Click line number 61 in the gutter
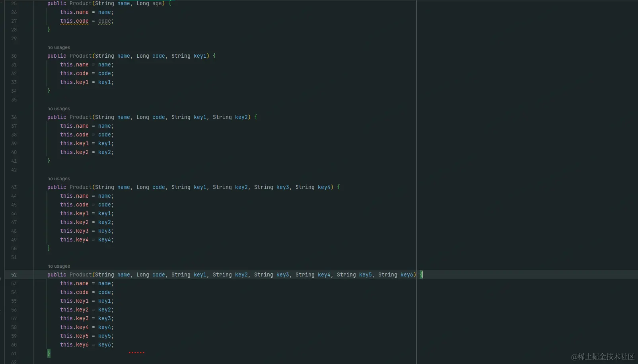This screenshot has height=364, width=638. point(14,354)
